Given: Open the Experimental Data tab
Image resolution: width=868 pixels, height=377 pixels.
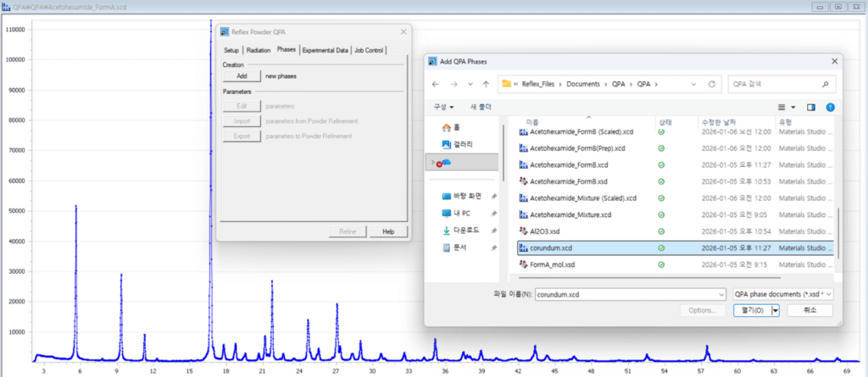Looking at the screenshot, I should 325,50.
